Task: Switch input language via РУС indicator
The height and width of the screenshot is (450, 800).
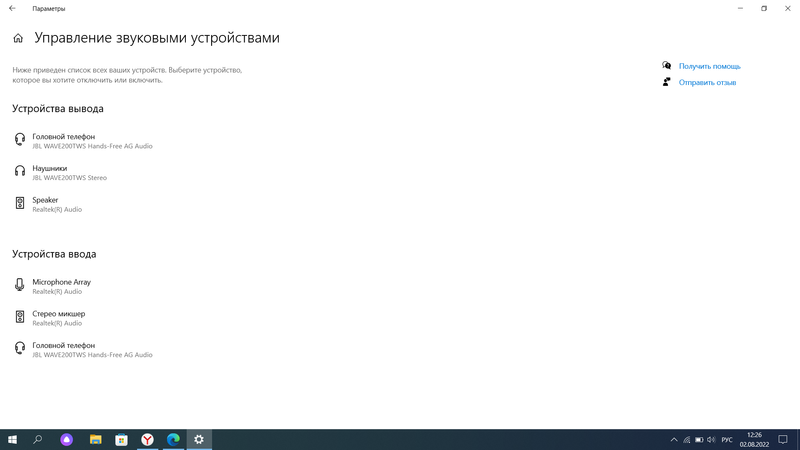Action: click(727, 440)
